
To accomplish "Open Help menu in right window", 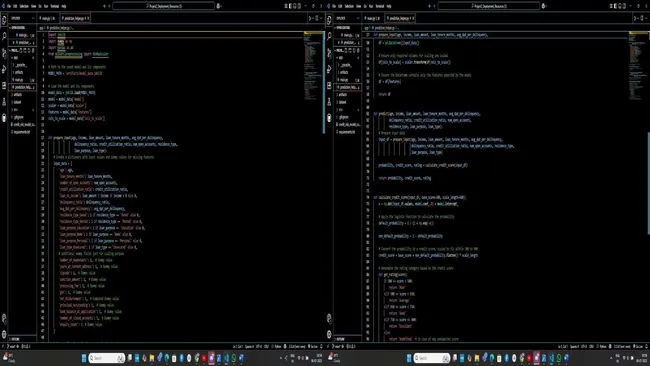I will [x=389, y=6].
